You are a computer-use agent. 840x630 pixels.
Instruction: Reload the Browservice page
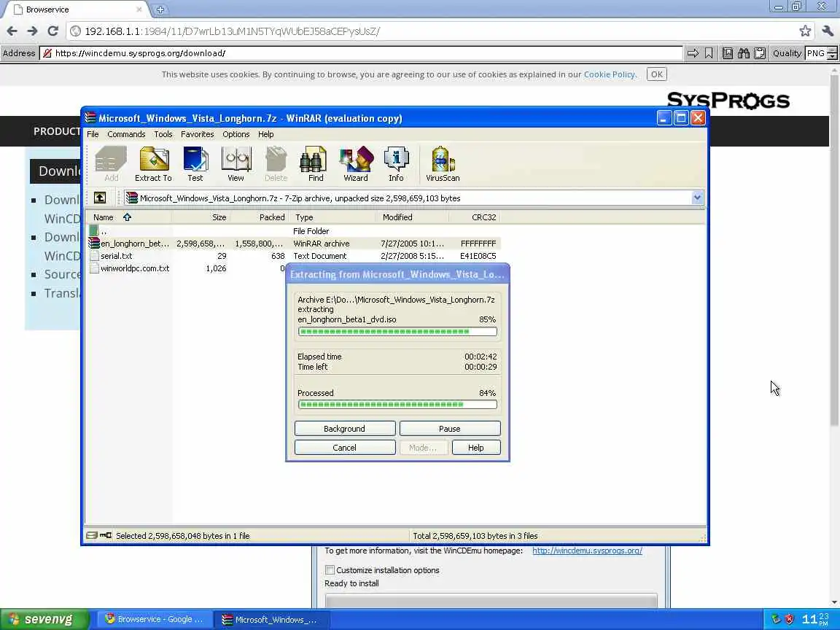click(x=52, y=31)
